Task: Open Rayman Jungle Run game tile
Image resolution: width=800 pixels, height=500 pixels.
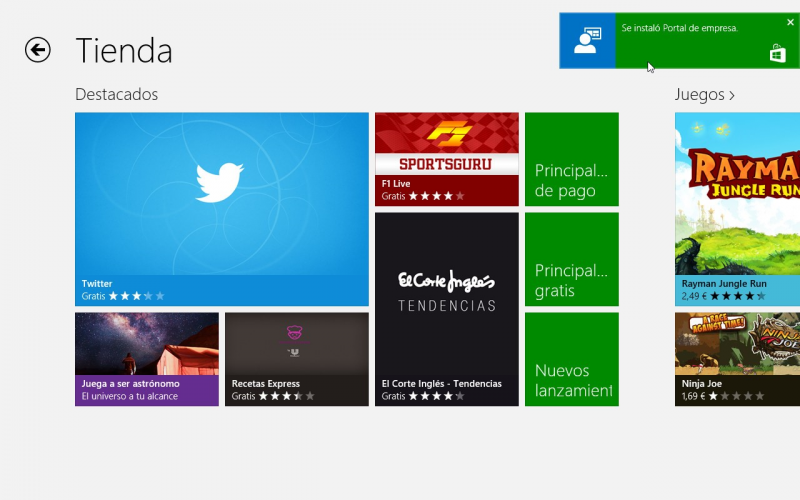Action: click(x=737, y=209)
